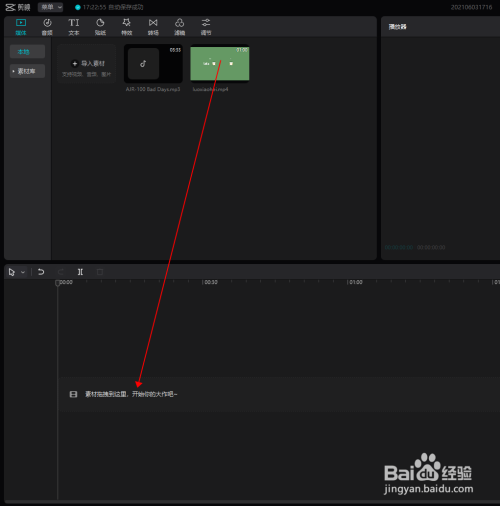Click the split clip tool icon
The width and height of the screenshot is (500, 506).
tap(80, 272)
